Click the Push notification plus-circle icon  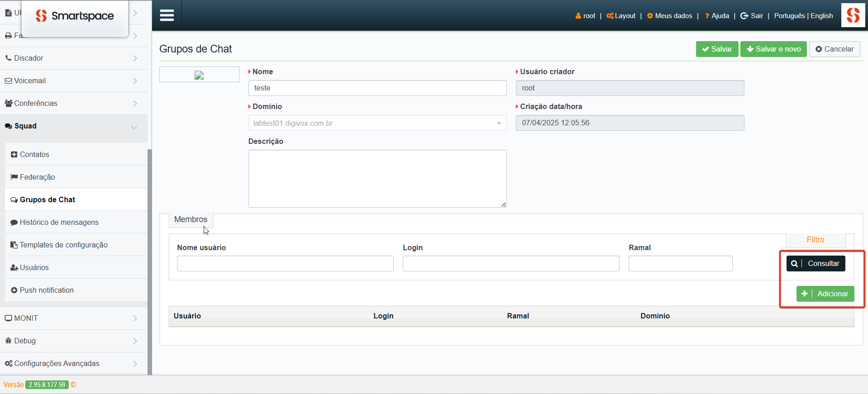coord(14,290)
